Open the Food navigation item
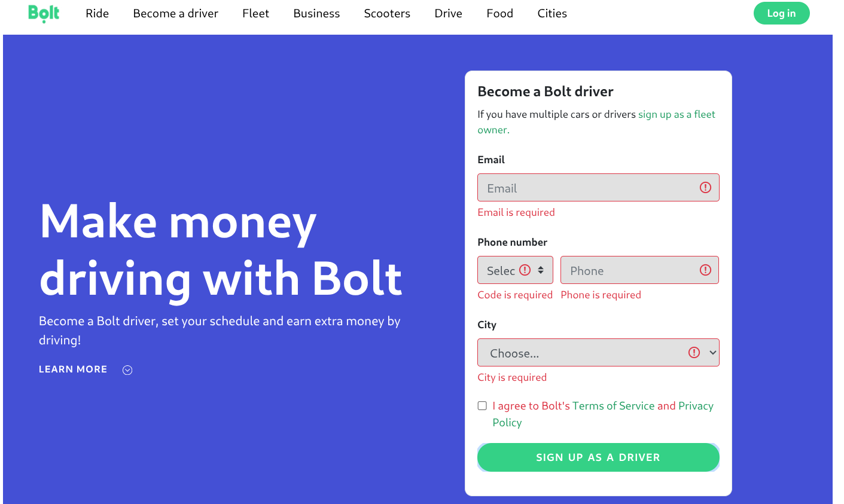The width and height of the screenshot is (844, 504). point(499,13)
